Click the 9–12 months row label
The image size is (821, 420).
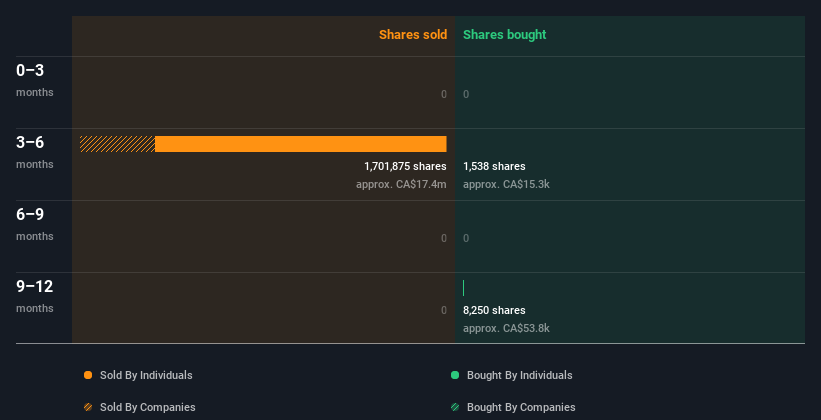pos(35,296)
